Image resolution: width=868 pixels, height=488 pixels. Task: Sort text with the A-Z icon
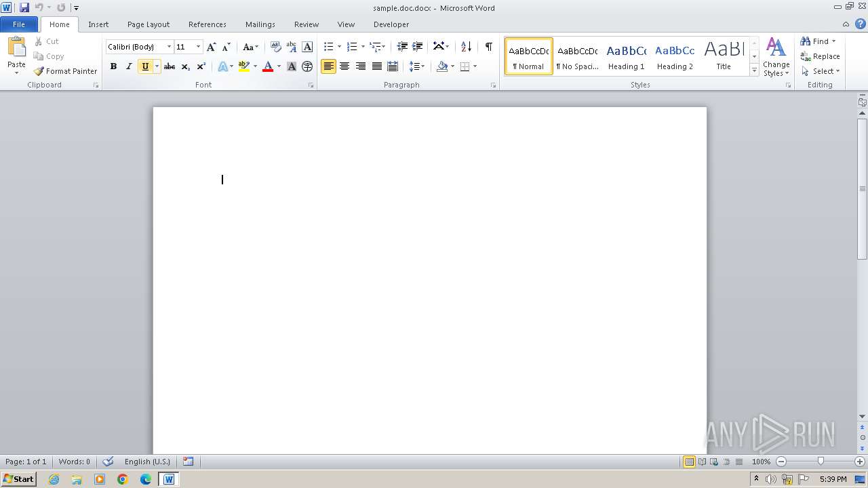(466, 47)
